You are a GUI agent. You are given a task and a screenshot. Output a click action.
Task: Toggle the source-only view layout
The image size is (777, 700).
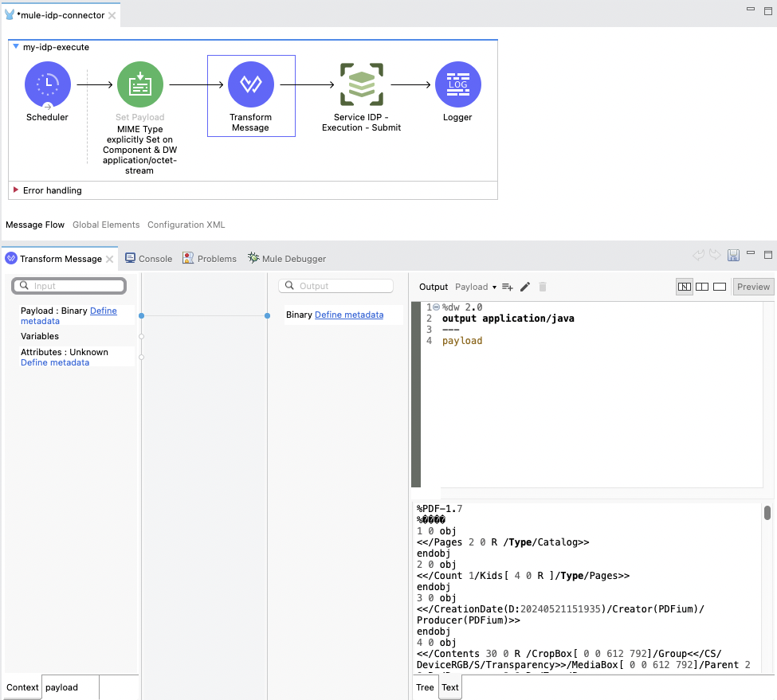point(720,287)
